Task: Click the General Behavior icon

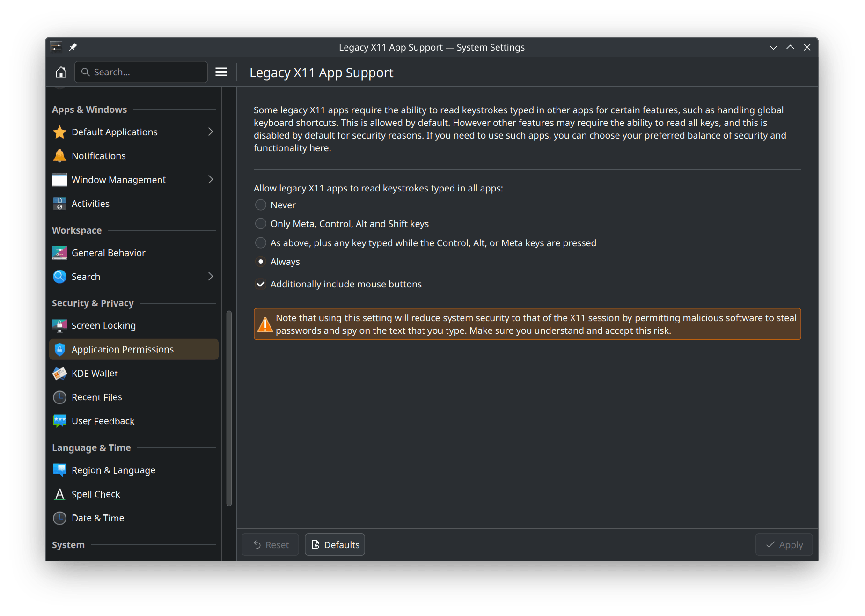Action: tap(59, 253)
